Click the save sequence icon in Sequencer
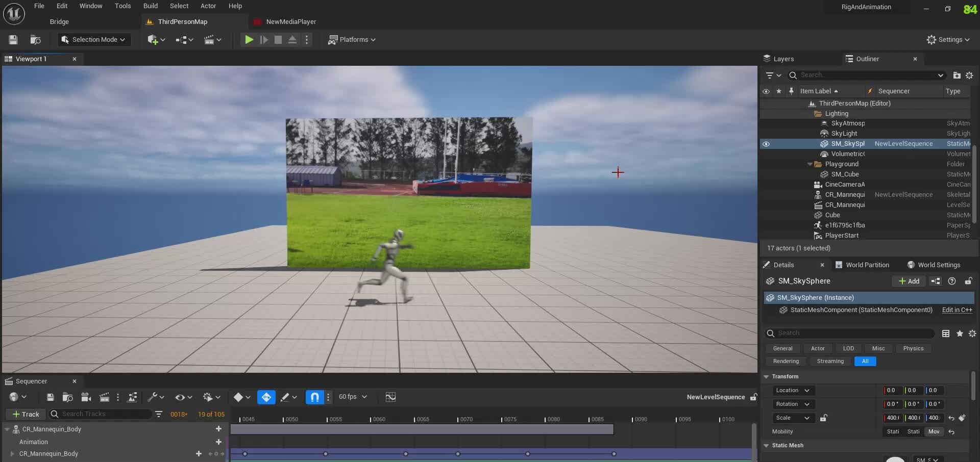This screenshot has width=980, height=462. pyautogui.click(x=50, y=397)
